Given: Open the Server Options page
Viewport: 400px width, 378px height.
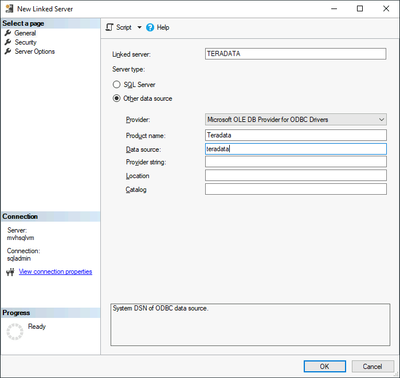Looking at the screenshot, I should [35, 51].
